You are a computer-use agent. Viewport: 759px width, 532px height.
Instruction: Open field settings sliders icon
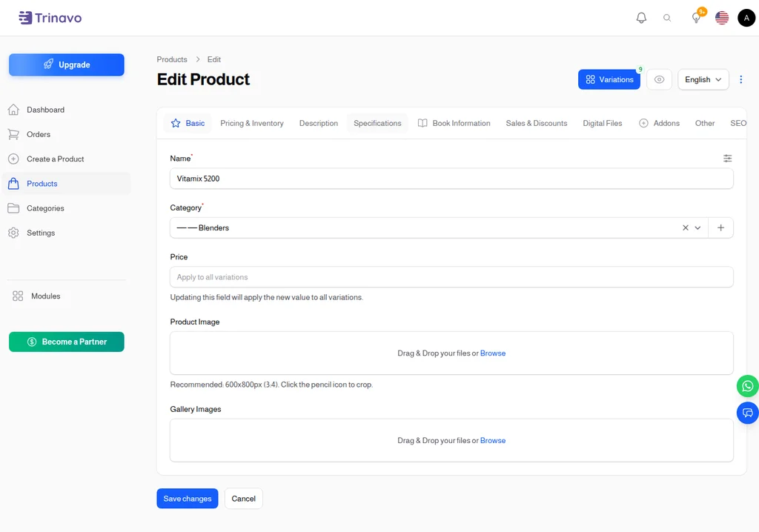point(728,159)
